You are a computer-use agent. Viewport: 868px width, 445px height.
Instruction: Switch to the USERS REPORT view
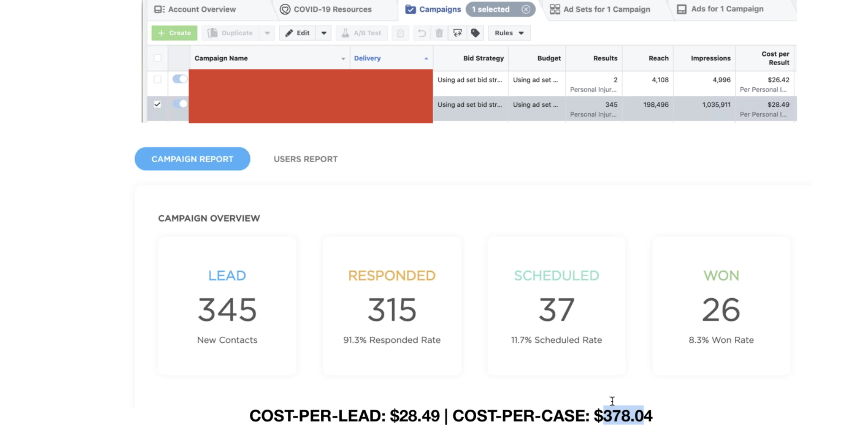(x=305, y=159)
